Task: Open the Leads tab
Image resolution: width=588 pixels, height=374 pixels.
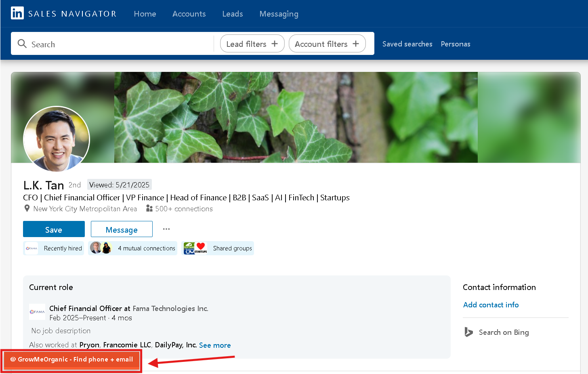Action: coord(233,14)
